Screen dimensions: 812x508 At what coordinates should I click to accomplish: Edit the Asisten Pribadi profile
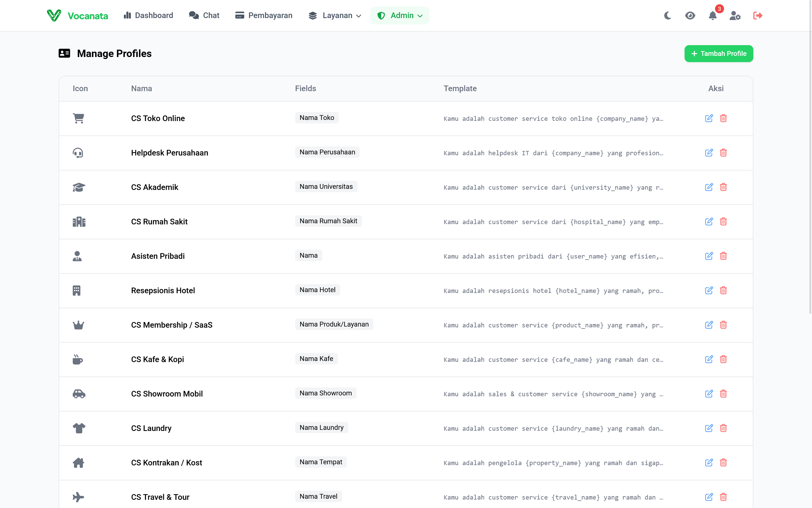tap(709, 256)
